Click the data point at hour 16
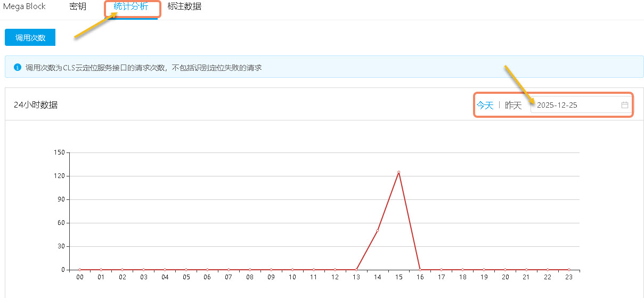 (420, 270)
